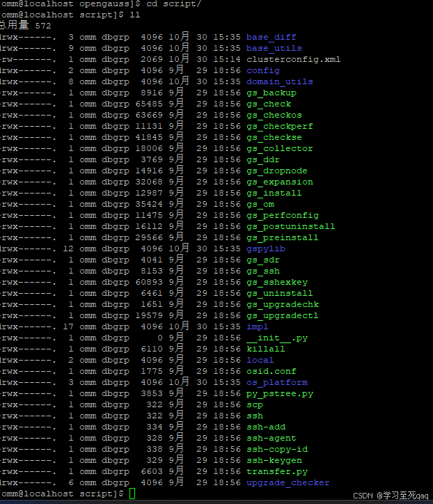This screenshot has width=433, height=504.
Task: Click the green cursor at the bottom prompt
Action: pos(132,494)
